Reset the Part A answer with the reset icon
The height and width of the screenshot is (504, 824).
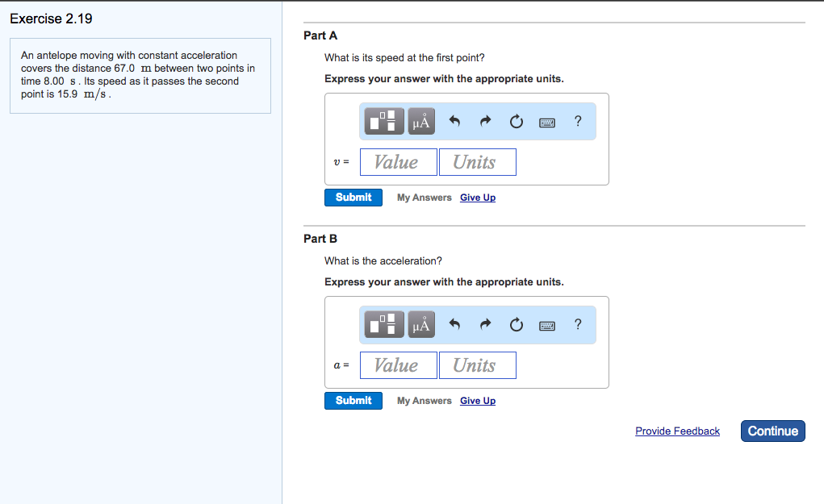[517, 122]
